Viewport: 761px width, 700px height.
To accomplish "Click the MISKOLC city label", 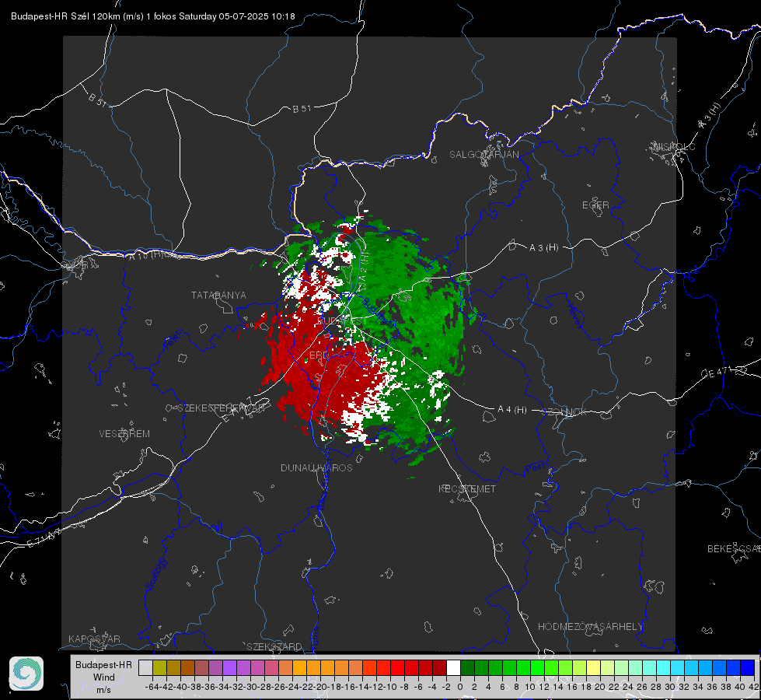I will [674, 146].
